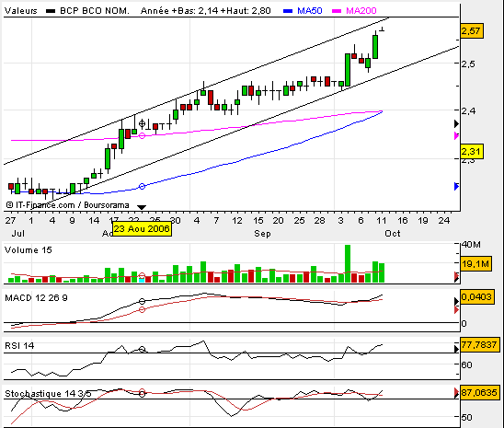
Task: Select the MA200 legend label
Action: pyautogui.click(x=361, y=11)
